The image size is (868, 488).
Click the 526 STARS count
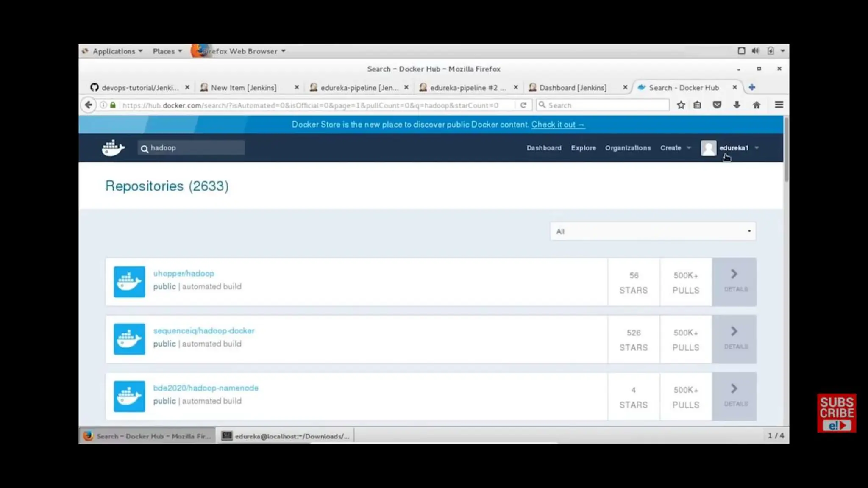(634, 340)
